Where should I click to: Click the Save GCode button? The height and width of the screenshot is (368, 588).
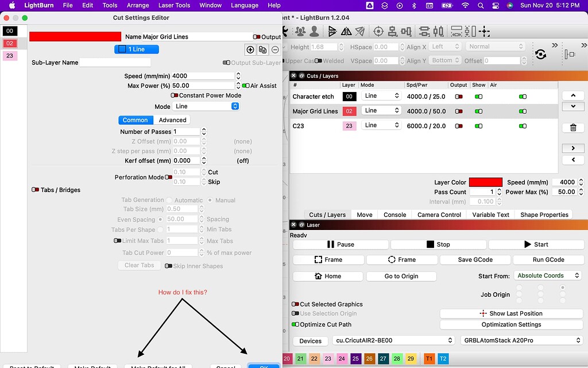[x=475, y=259]
